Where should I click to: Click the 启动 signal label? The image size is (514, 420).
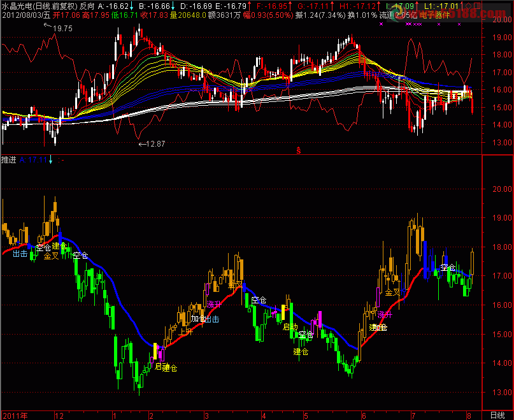(x=290, y=326)
